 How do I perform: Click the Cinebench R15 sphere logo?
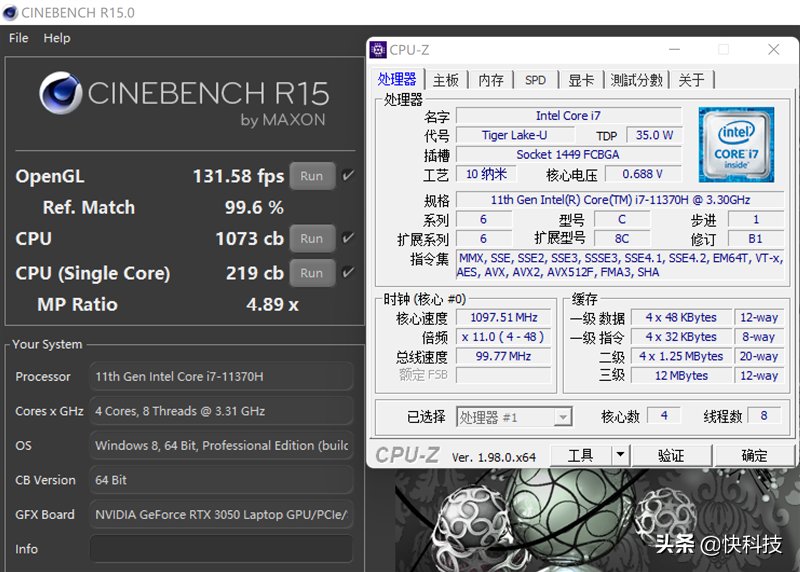pyautogui.click(x=60, y=93)
